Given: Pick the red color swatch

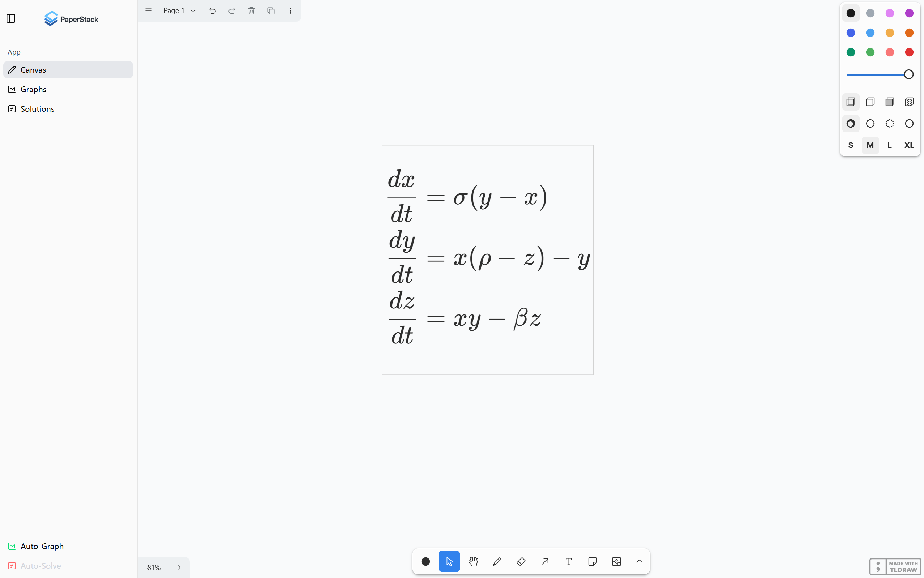Looking at the screenshot, I should point(909,52).
